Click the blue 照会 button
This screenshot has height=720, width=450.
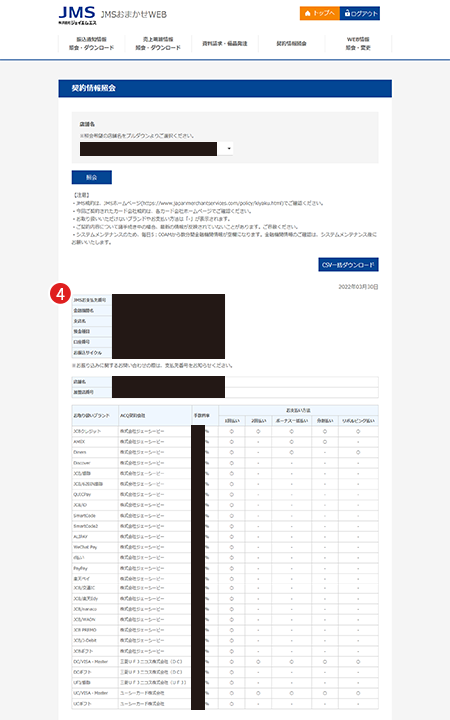(x=91, y=177)
